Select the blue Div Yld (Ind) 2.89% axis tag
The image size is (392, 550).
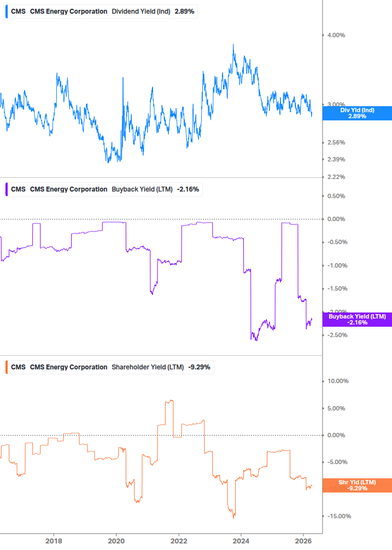click(357, 113)
